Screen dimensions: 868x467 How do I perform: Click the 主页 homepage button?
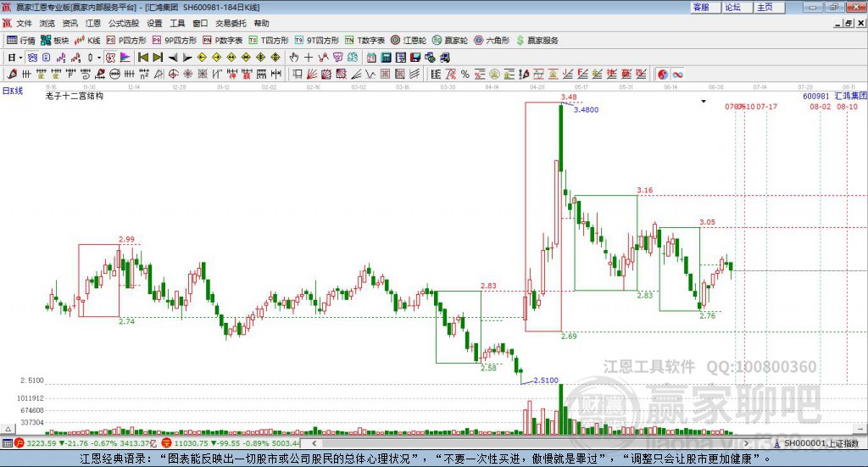click(769, 7)
